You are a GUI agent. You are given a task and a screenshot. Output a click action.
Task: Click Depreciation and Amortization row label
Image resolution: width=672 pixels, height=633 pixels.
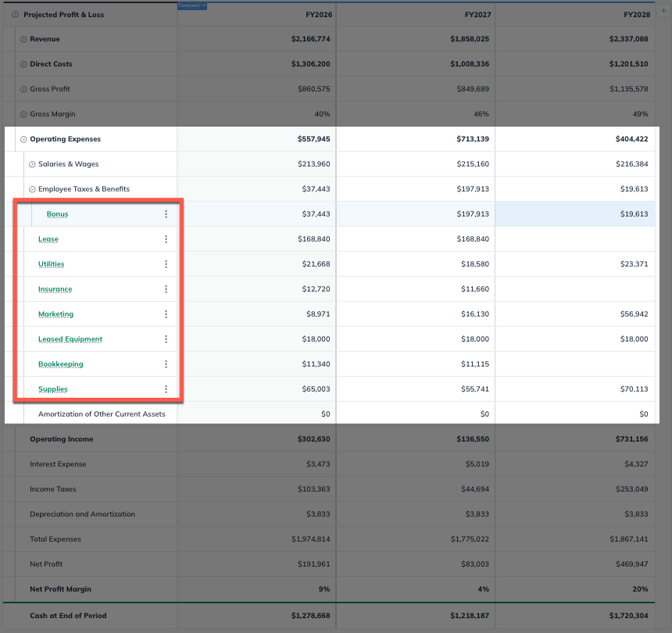82,514
